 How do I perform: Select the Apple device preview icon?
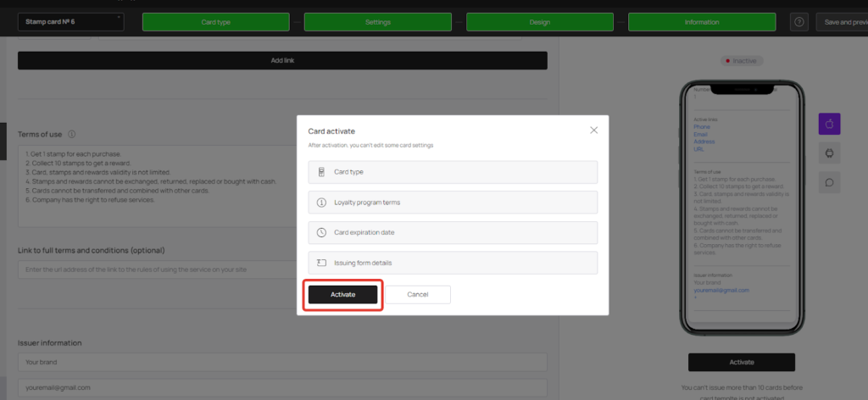829,124
